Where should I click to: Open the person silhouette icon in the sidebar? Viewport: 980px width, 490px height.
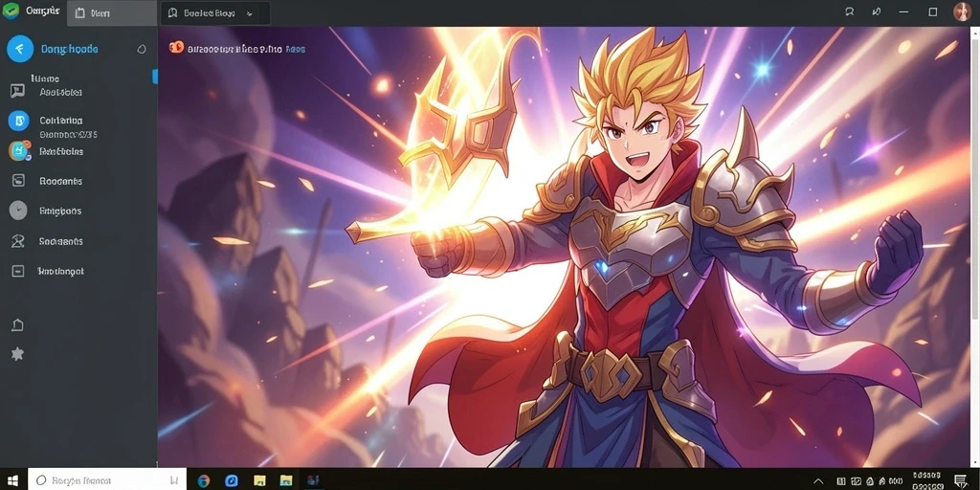tap(18, 241)
